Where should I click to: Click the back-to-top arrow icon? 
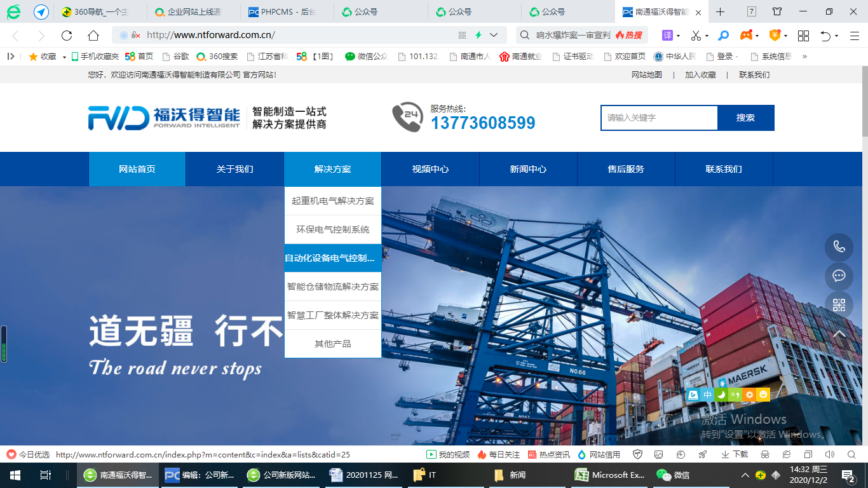839,334
